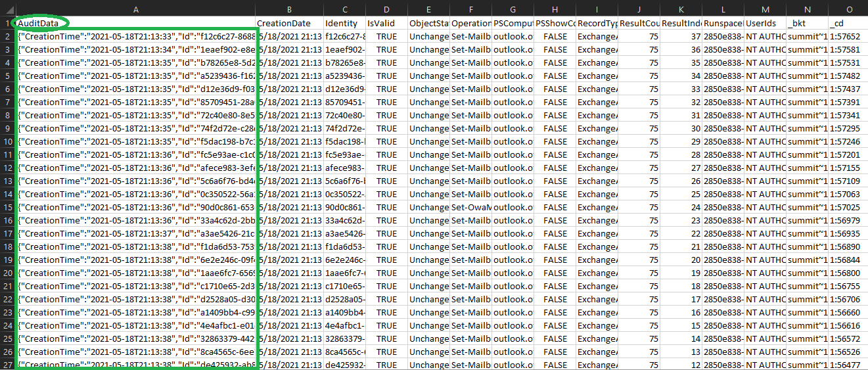
Task: Click column letter M header
Action: tap(765, 9)
